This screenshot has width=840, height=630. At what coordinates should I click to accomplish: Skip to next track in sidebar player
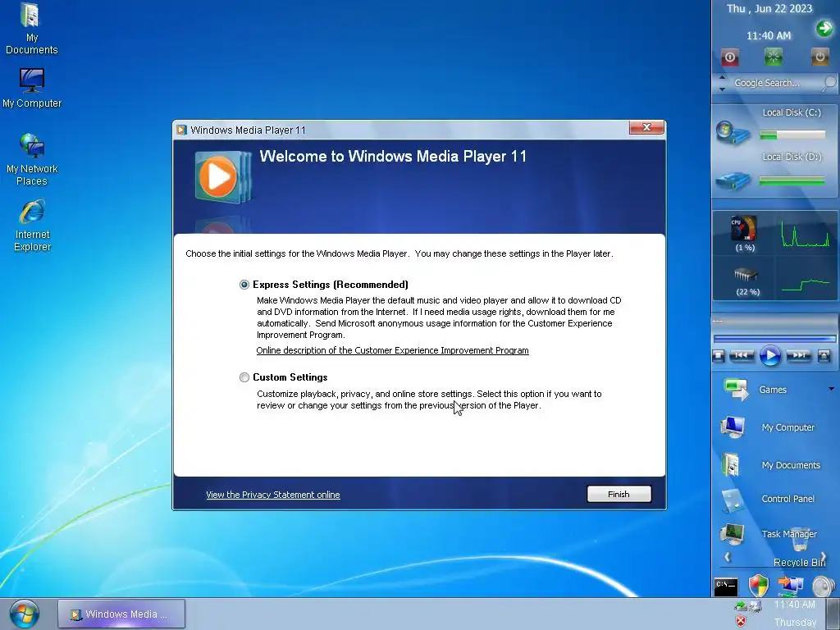click(797, 355)
